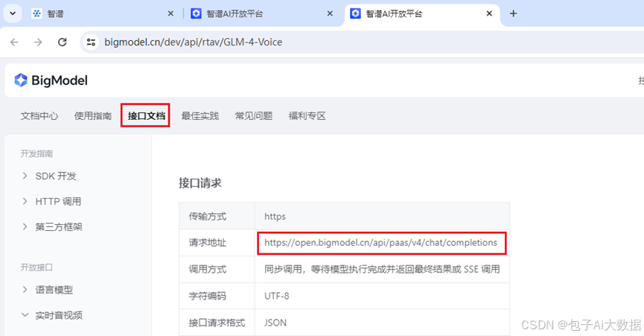Go forward to the next page
This screenshot has height=336, width=644.
(38, 42)
